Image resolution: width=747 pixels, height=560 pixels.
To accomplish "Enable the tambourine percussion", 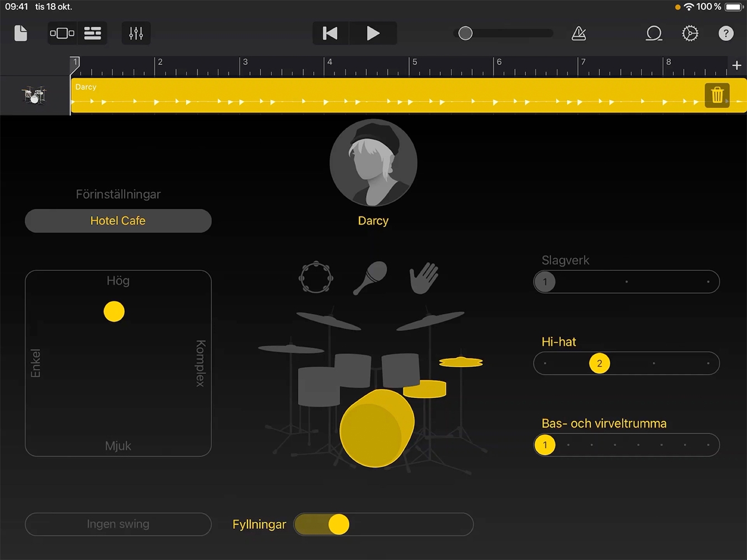I will (x=316, y=277).
